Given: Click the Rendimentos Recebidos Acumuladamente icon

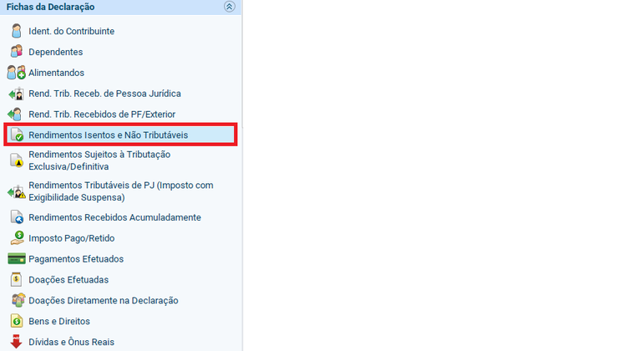Looking at the screenshot, I should coord(16,217).
